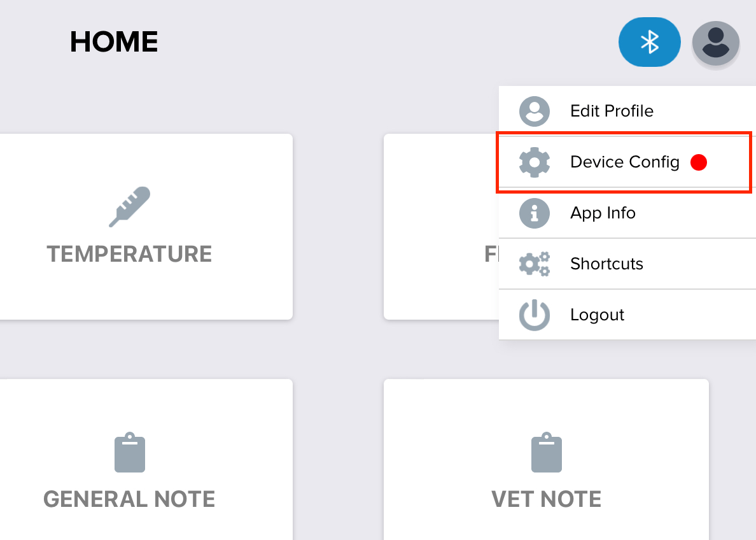This screenshot has height=540, width=756.
Task: Click Logout at the bottom of the menu
Action: tap(597, 315)
